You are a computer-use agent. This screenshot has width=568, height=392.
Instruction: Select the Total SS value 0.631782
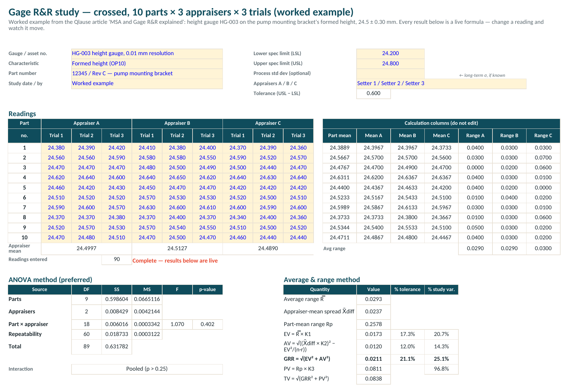pyautogui.click(x=117, y=347)
